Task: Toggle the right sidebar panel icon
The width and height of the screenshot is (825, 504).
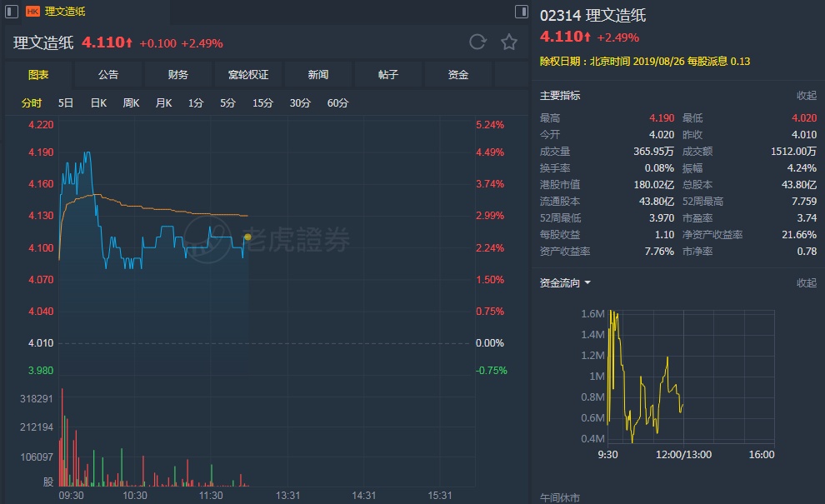Action: pos(522,12)
